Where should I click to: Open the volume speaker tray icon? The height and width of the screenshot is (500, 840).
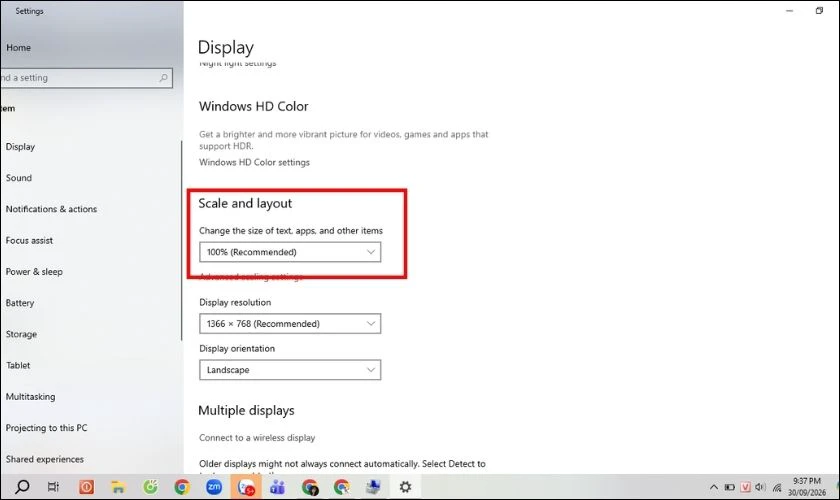(x=760, y=487)
